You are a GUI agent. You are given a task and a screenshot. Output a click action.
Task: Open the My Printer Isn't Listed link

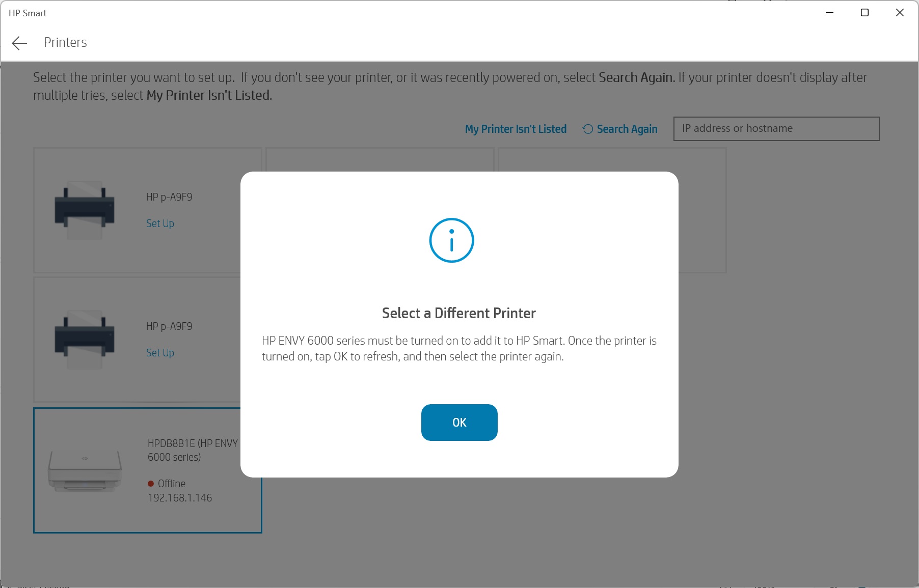click(x=516, y=129)
